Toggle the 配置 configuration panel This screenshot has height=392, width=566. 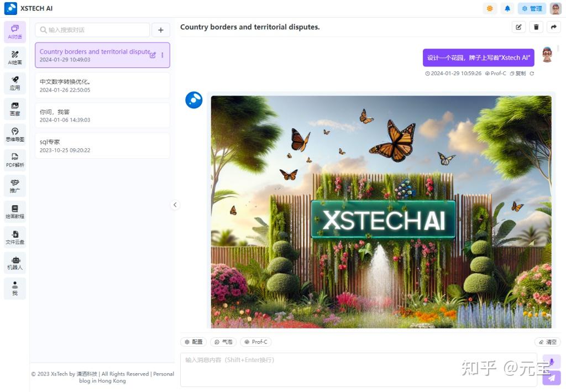click(193, 342)
